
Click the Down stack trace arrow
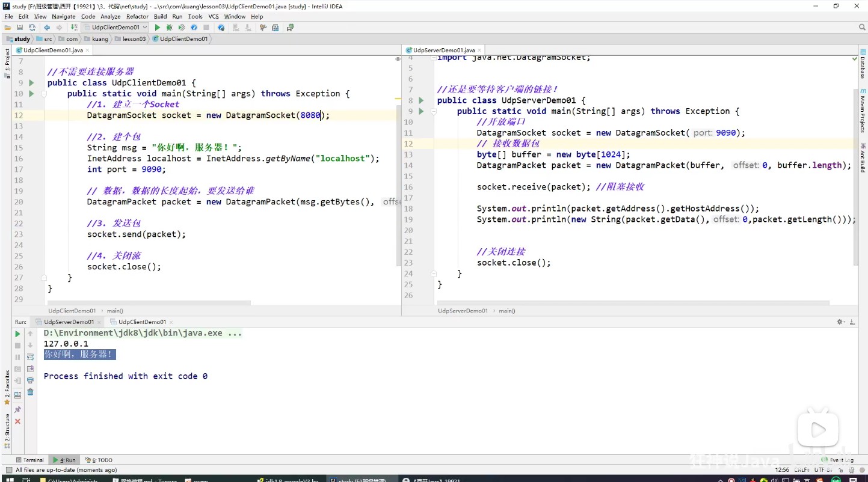click(x=30, y=346)
